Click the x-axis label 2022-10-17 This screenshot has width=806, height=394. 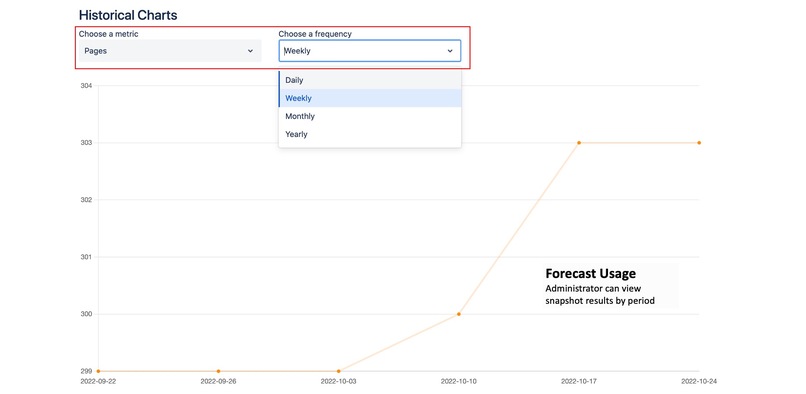pos(579,382)
